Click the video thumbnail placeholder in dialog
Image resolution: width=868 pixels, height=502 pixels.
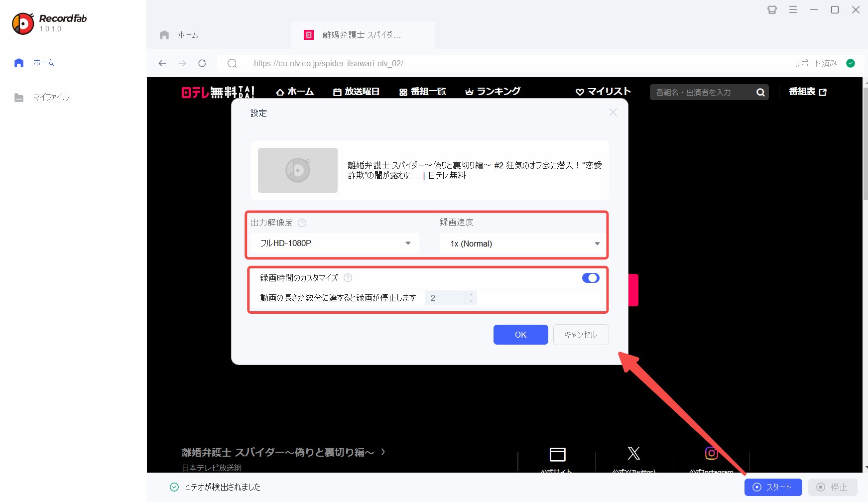tap(298, 170)
